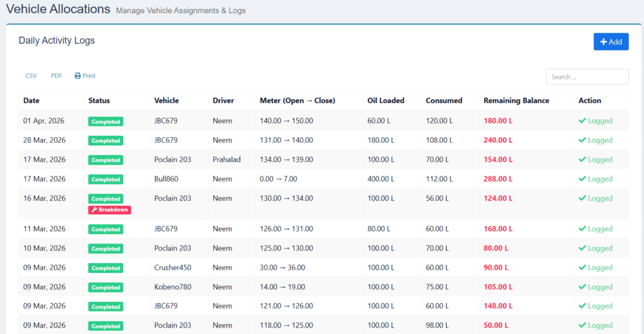
Task: Sort by the Status column header
Action: 99,101
